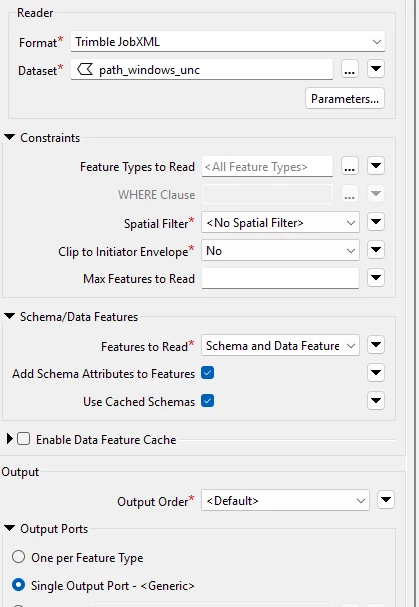Uncheck Use Cached Schemas
This screenshot has width=419, height=607.
click(208, 401)
